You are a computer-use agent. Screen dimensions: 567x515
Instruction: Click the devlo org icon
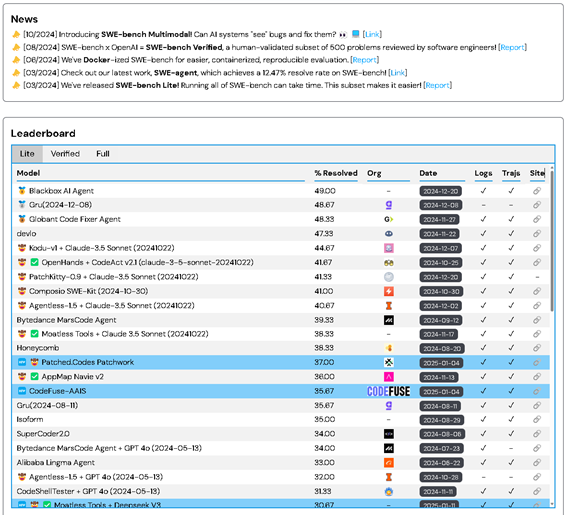[389, 234]
